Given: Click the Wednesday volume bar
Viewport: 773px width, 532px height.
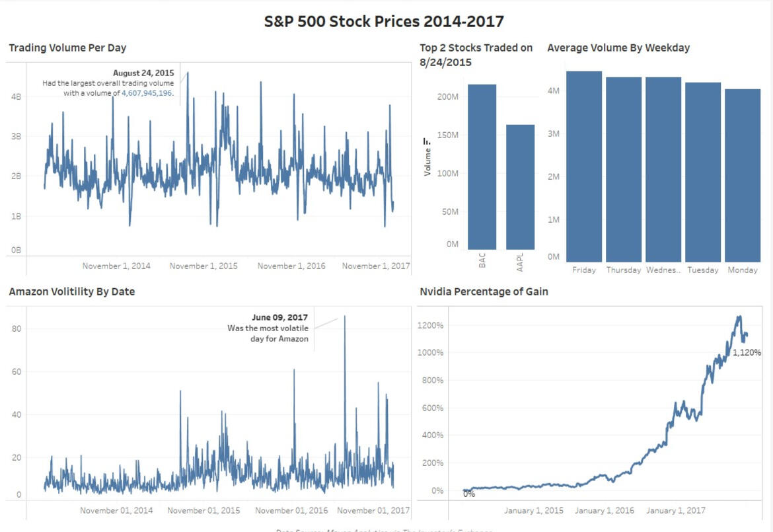Looking at the screenshot, I should 663,170.
